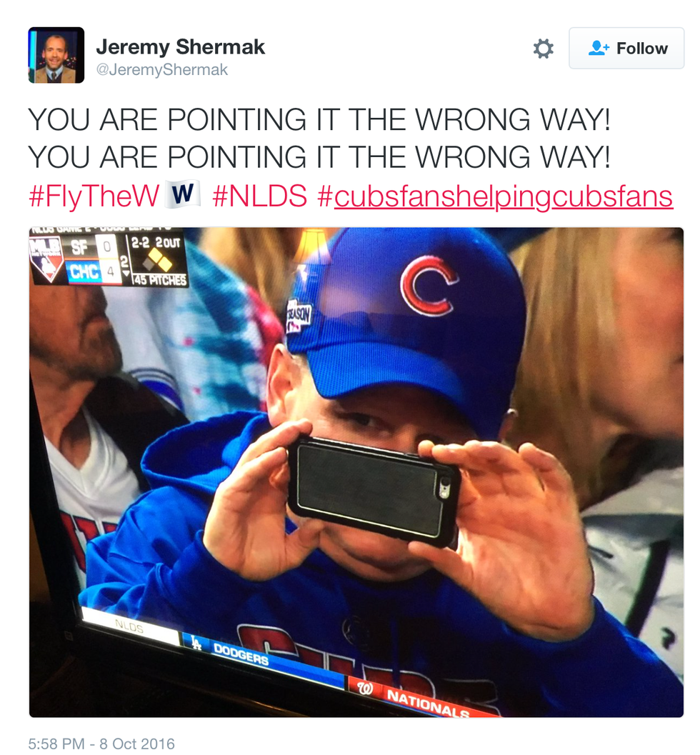The image size is (700, 755).
Task: Click the follow person-plus icon
Action: [x=599, y=48]
